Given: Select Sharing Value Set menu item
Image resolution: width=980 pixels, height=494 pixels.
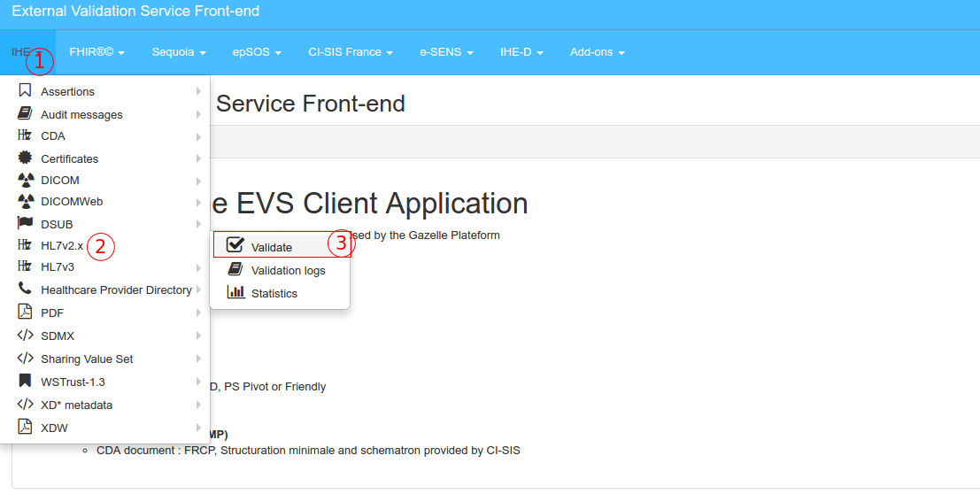Looking at the screenshot, I should tap(87, 359).
